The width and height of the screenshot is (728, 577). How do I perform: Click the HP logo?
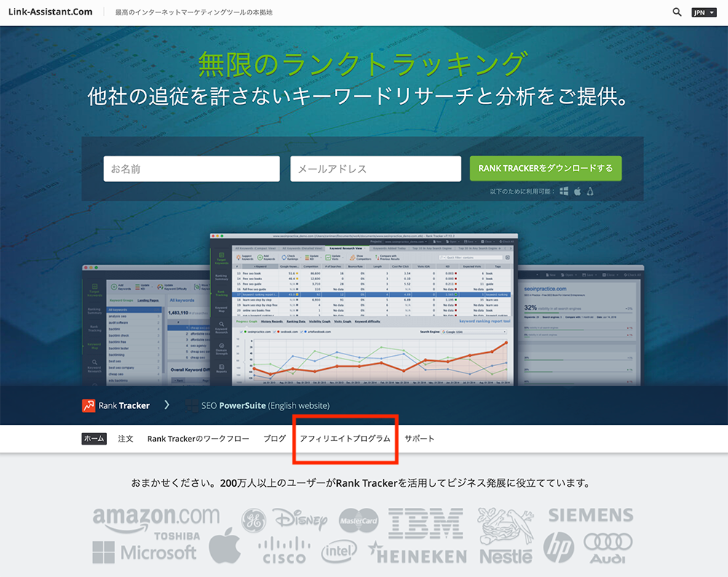click(558, 547)
